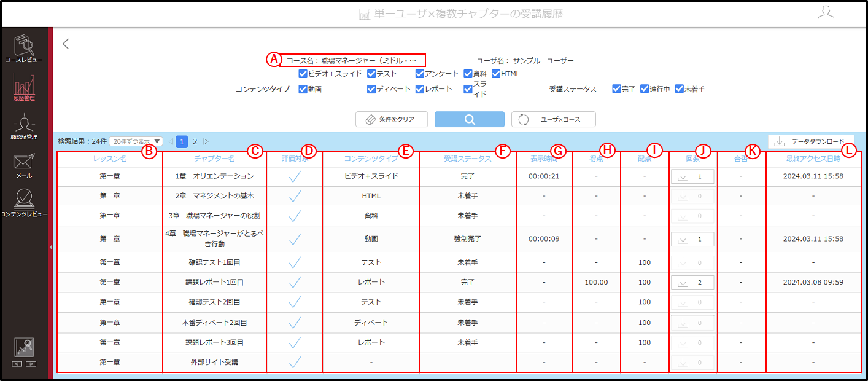Toggle the 動画 checkbox

click(303, 89)
